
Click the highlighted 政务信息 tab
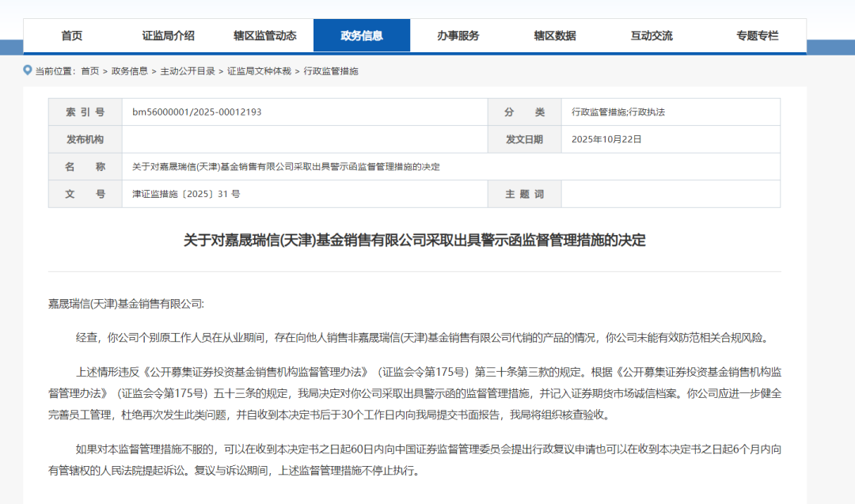pos(362,36)
